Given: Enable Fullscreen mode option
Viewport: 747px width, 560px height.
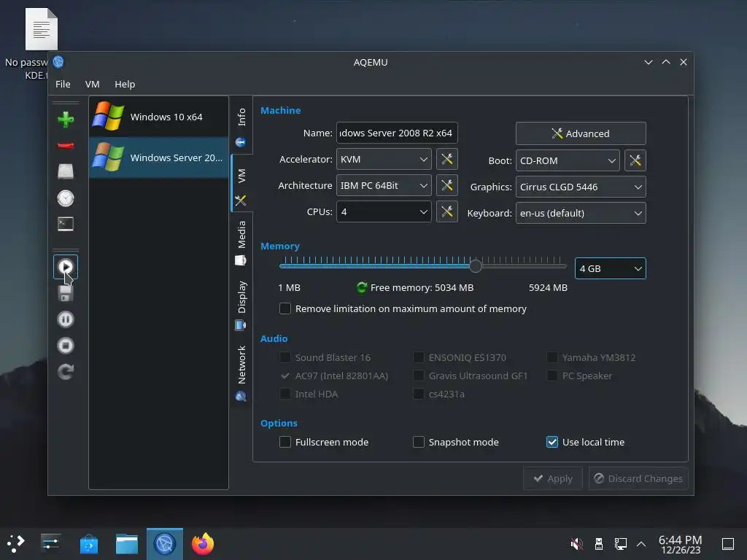Looking at the screenshot, I should [285, 442].
